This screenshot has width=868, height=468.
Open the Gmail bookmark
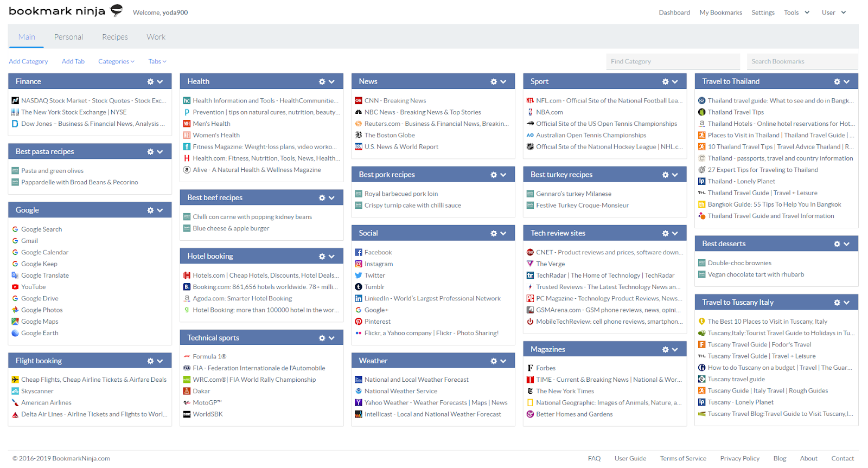pyautogui.click(x=29, y=241)
